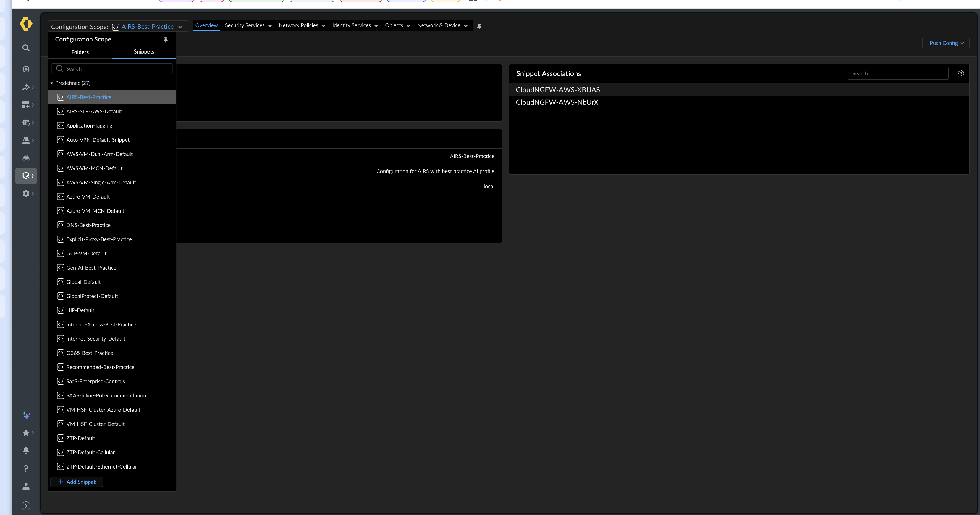Select the Snippets tab

tap(144, 52)
